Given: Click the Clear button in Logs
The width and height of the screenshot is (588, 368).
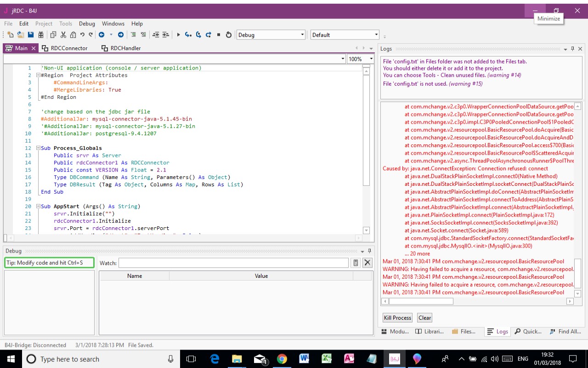Looking at the screenshot, I should click(424, 318).
